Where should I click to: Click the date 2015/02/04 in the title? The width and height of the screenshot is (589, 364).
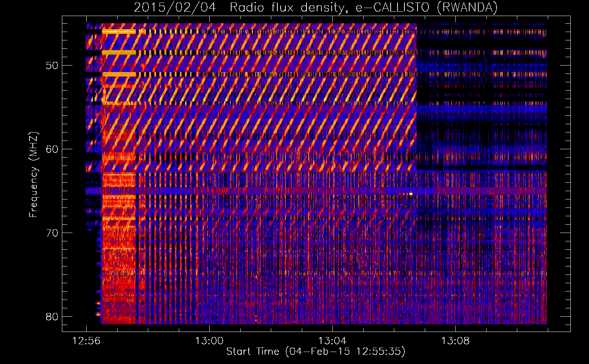(x=175, y=7)
